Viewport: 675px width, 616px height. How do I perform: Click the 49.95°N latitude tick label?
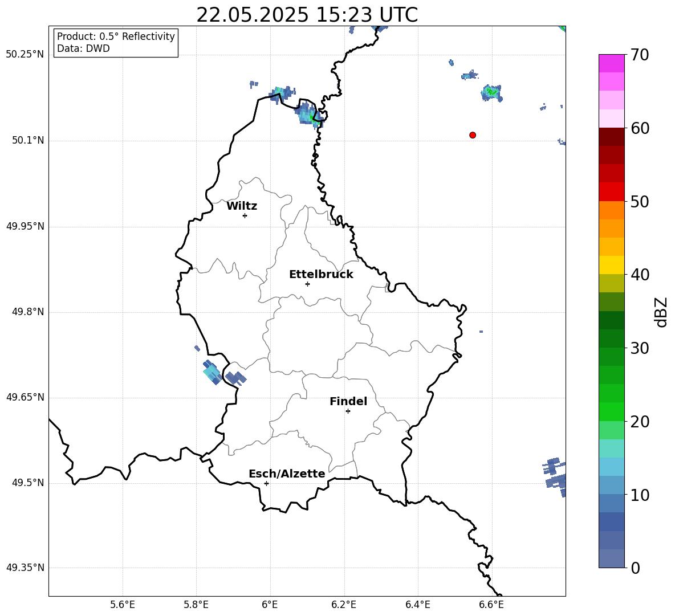(25, 226)
